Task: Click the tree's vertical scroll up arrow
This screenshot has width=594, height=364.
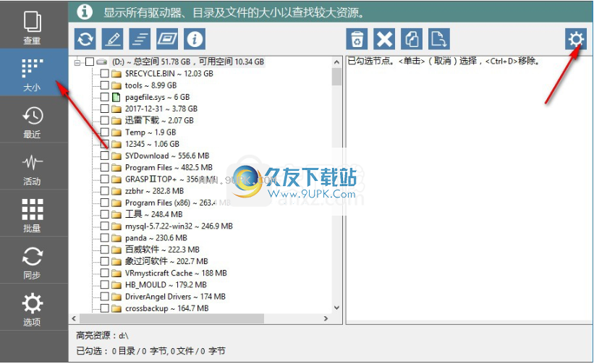Action: [x=336, y=62]
